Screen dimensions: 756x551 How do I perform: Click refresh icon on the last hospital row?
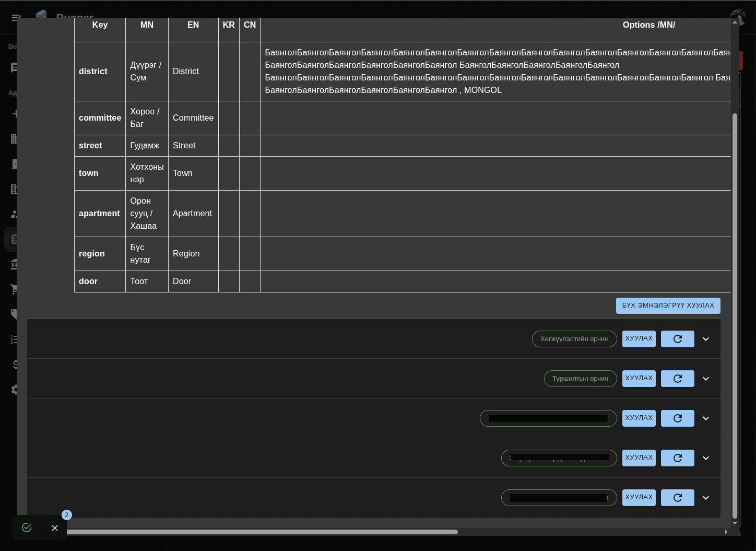pyautogui.click(x=677, y=497)
